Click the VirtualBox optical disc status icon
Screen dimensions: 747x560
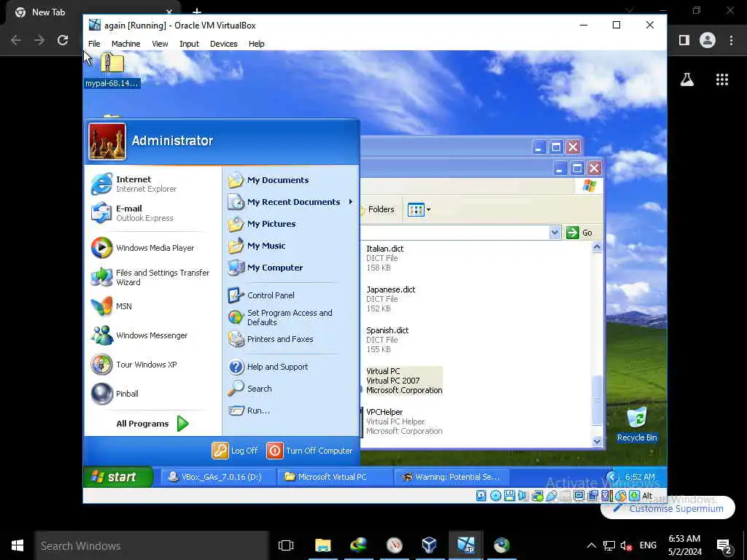pos(495,496)
